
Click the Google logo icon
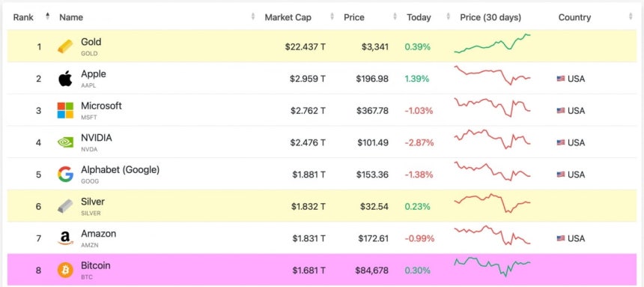point(65,175)
